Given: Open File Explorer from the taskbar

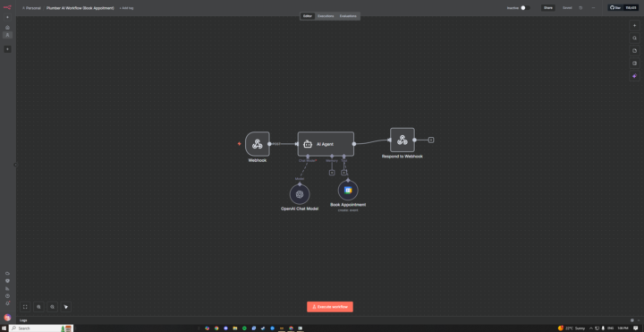Looking at the screenshot, I should (235, 328).
